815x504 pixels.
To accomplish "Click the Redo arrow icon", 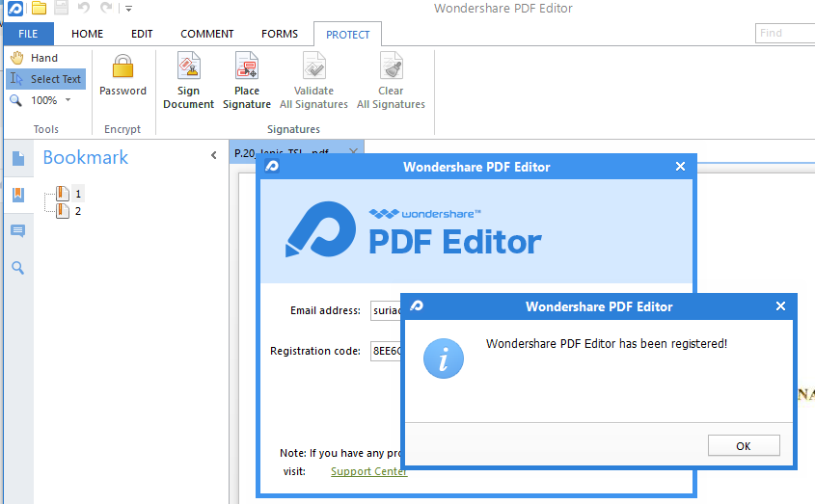I will [x=106, y=8].
